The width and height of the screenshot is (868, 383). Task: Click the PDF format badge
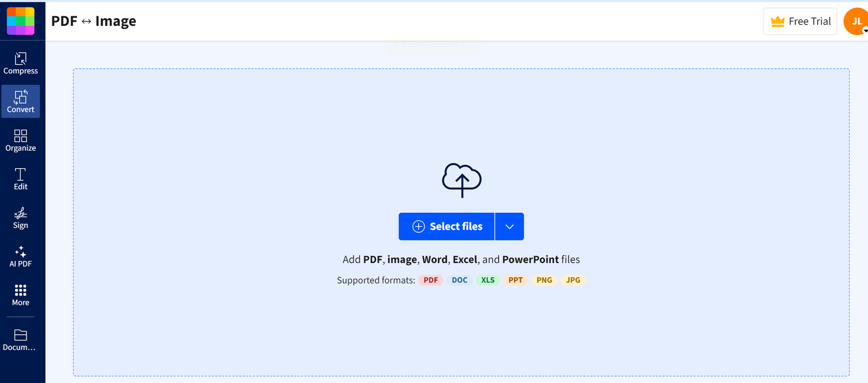[x=431, y=280]
